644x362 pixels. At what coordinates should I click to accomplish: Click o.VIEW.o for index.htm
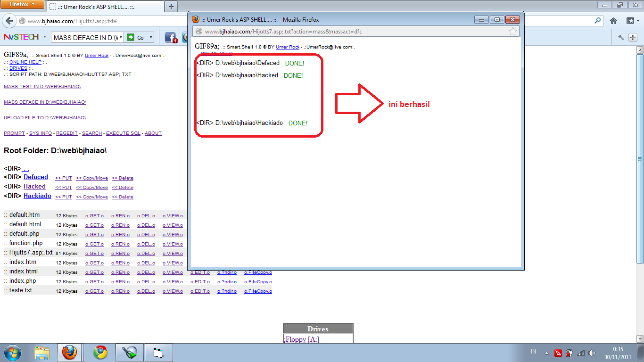point(173,263)
